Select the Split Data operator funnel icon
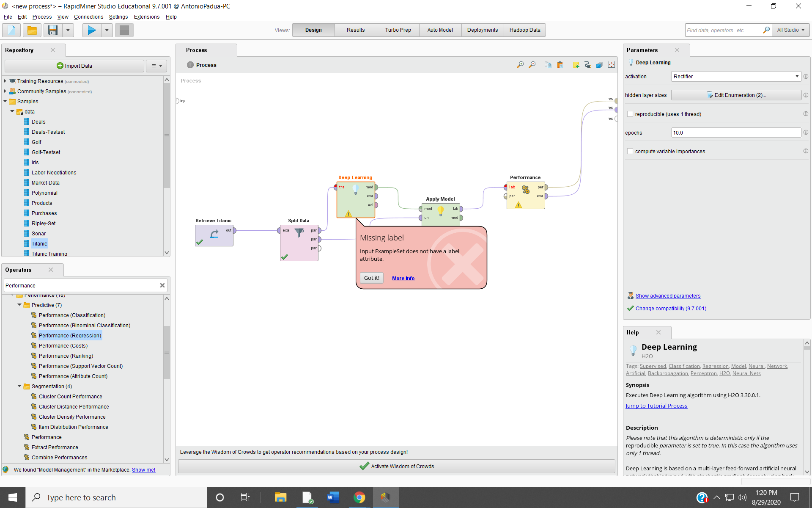This screenshot has height=508, width=812. (x=299, y=232)
